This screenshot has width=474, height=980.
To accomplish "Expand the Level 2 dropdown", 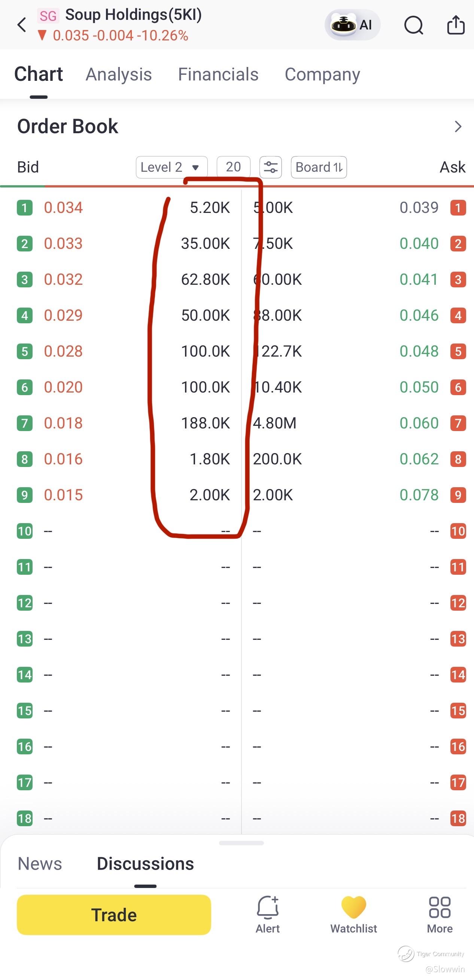I will click(x=172, y=167).
